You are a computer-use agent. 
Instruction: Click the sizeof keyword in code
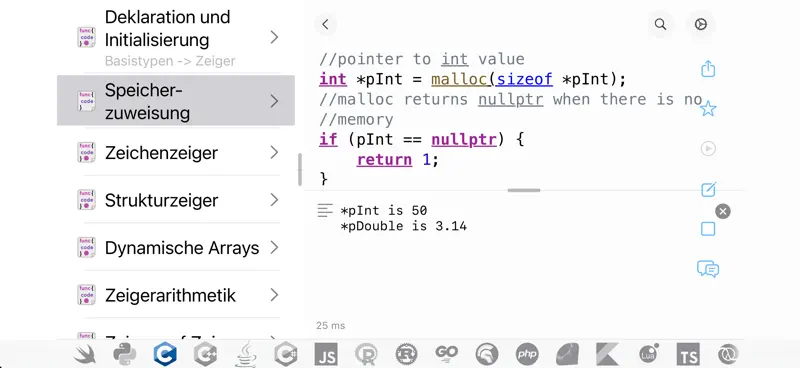(x=524, y=80)
